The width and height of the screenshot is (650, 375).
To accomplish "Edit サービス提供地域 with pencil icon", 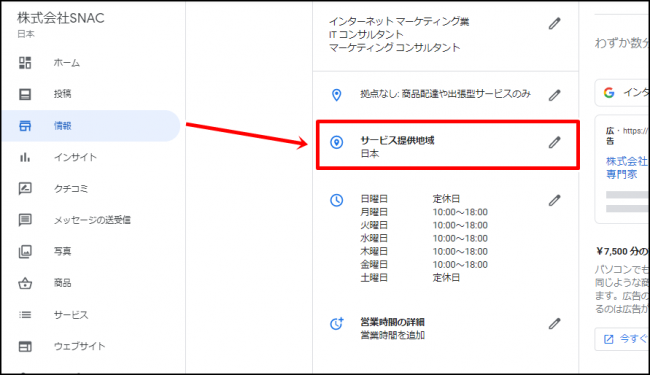I will click(554, 143).
